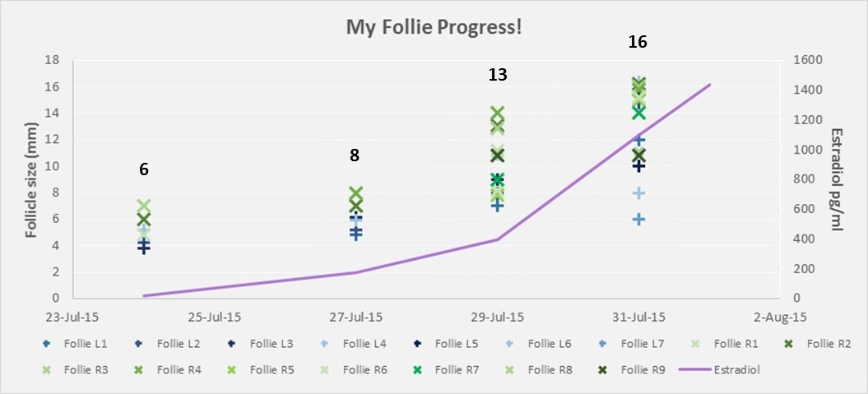Viewport: 868px width, 394px height.
Task: Click the "My Follie Progress!" chart title
Action: (x=434, y=28)
